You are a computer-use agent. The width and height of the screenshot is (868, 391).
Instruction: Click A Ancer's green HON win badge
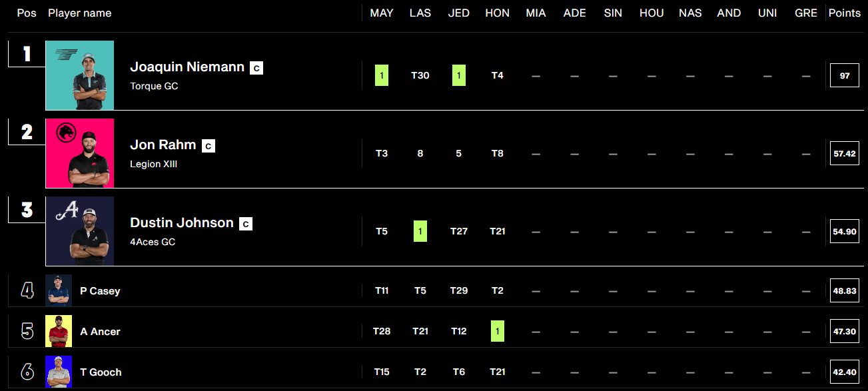(x=498, y=331)
